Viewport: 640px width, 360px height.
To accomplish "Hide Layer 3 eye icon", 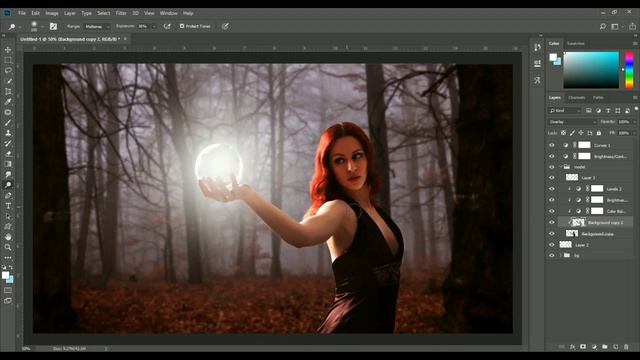I will tap(552, 178).
